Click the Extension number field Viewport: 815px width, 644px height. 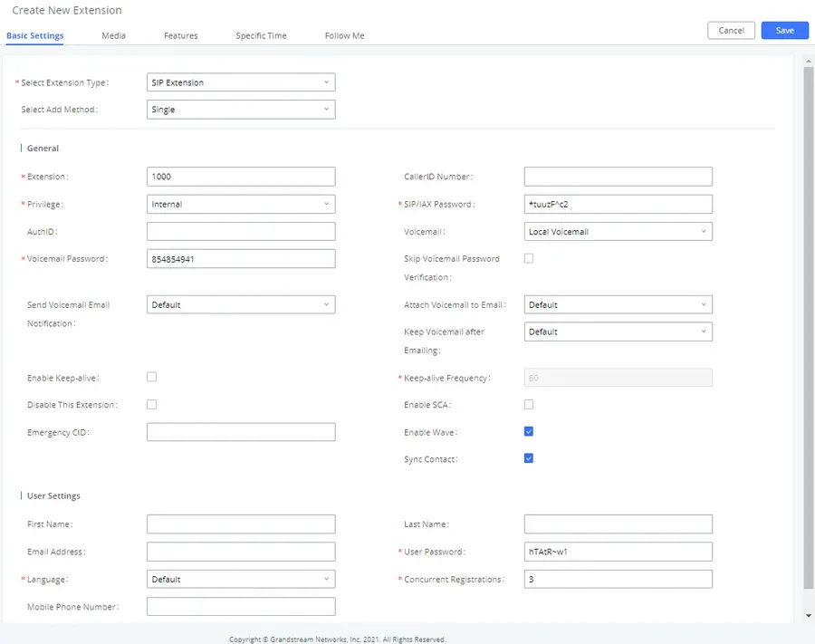click(241, 177)
